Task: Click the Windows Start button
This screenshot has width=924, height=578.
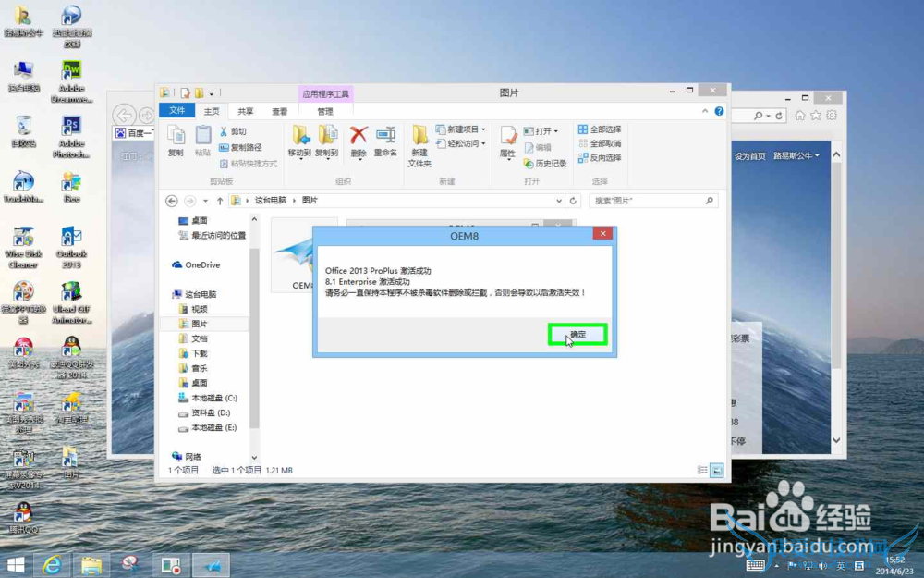Action: point(16,565)
